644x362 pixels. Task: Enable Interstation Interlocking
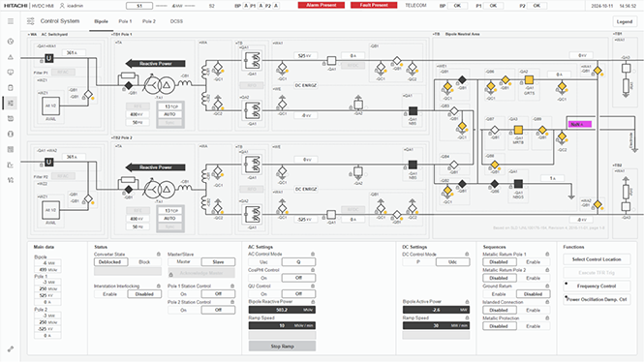point(110,294)
